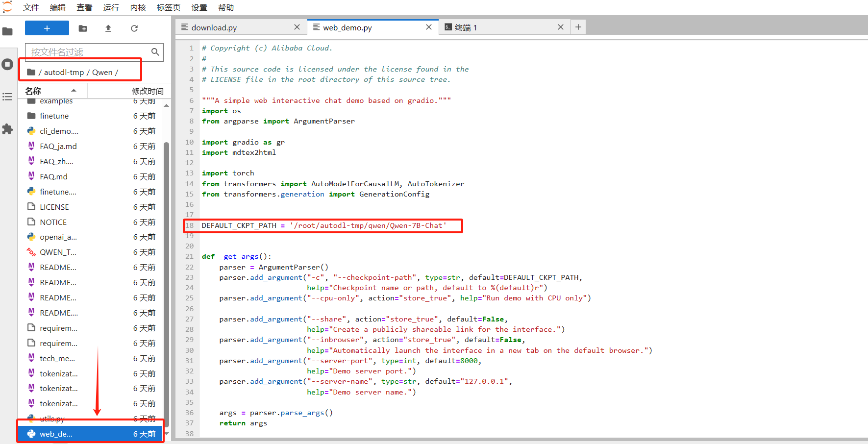Viewport: 868px width, 444px height.
Task: Sort files by 修改时间 column
Action: pyautogui.click(x=147, y=91)
